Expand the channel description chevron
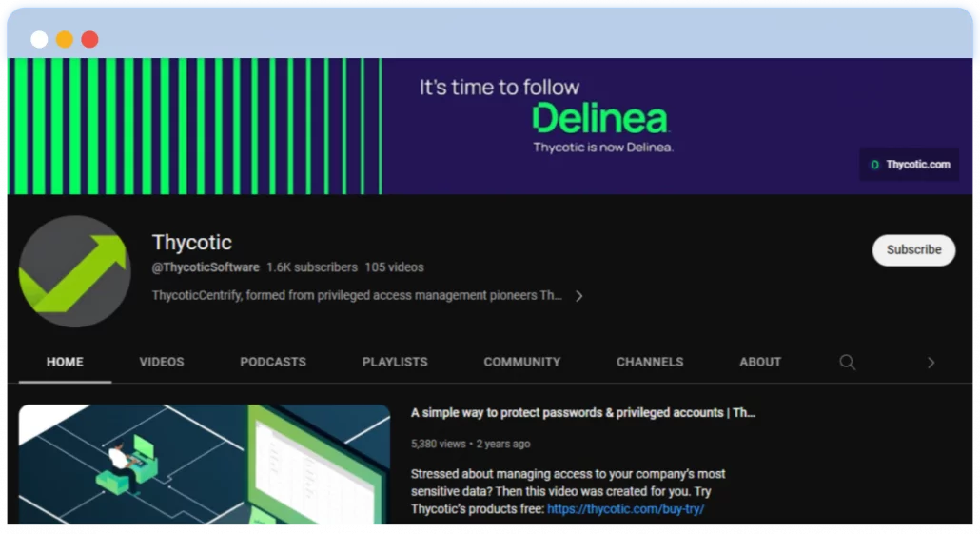This screenshot has height=534, width=980. 578,296
